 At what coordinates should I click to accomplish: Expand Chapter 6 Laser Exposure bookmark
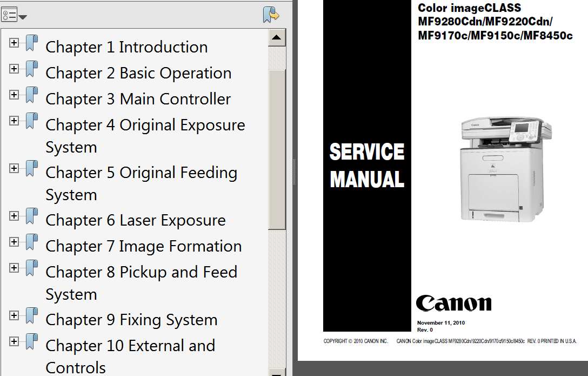click(x=14, y=216)
